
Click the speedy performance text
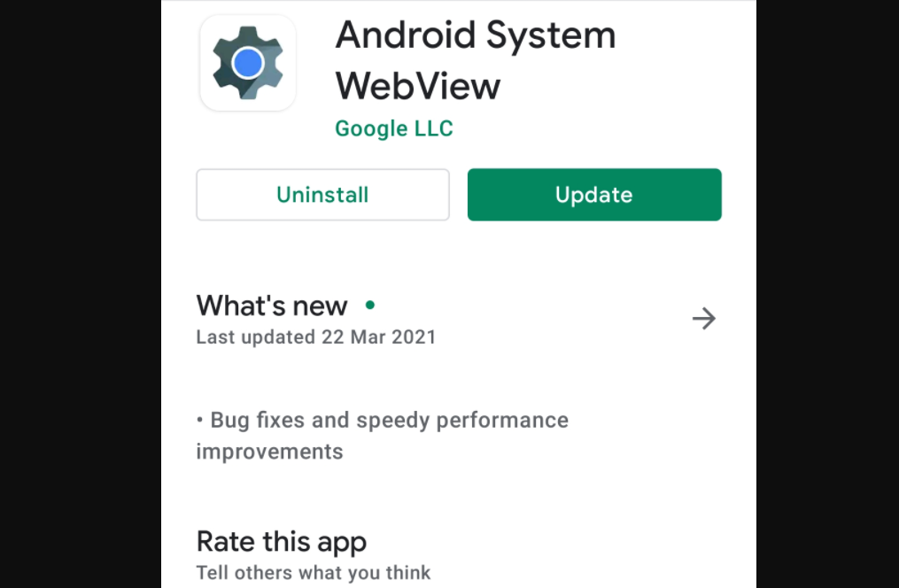(x=462, y=422)
